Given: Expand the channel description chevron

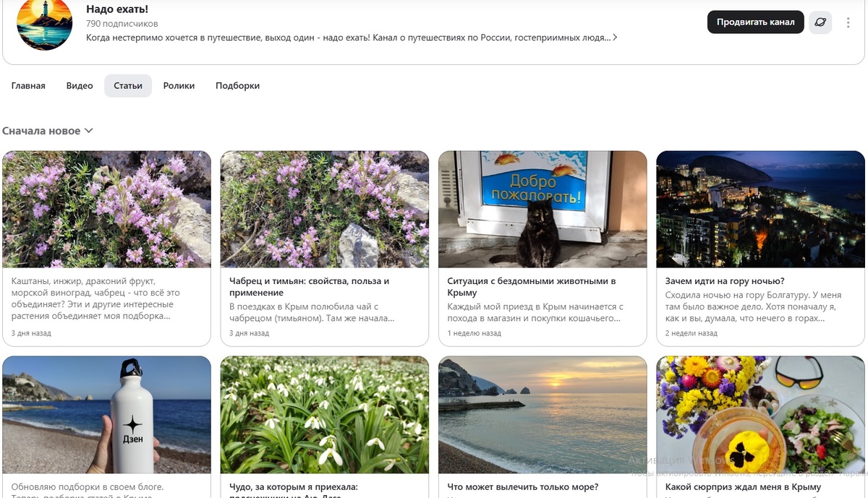Looking at the screenshot, I should pyautogui.click(x=615, y=38).
